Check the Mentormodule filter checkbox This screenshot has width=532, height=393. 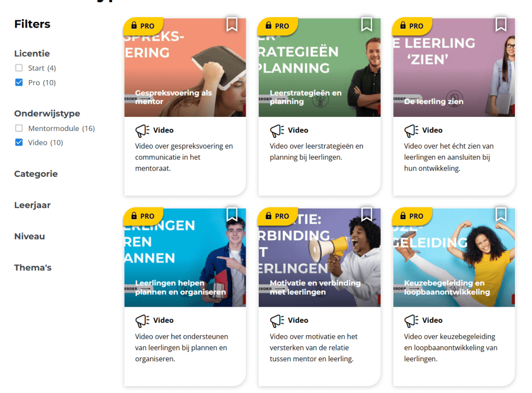19,128
